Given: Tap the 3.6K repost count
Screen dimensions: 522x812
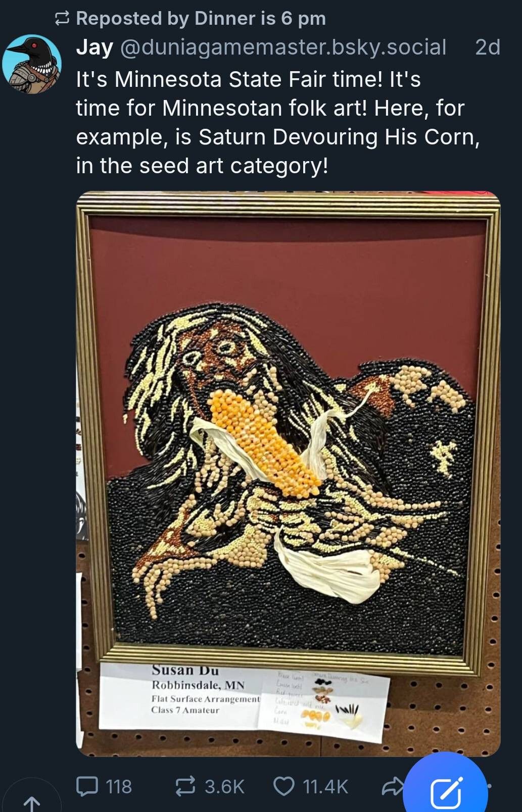Looking at the screenshot, I should (x=224, y=786).
